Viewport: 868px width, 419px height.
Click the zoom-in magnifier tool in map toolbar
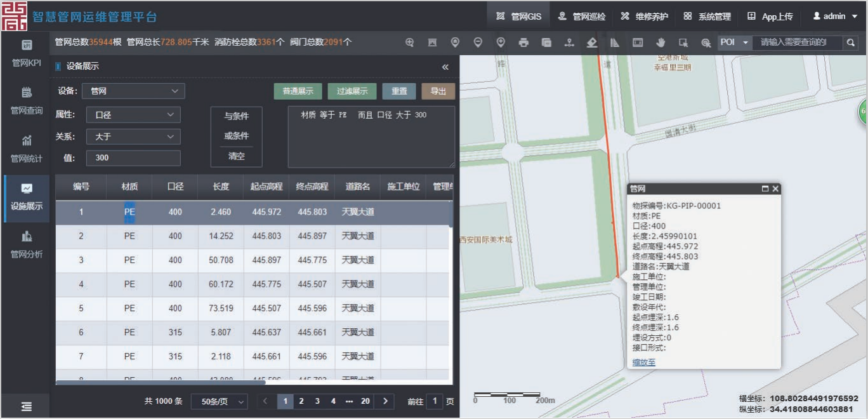tap(410, 43)
